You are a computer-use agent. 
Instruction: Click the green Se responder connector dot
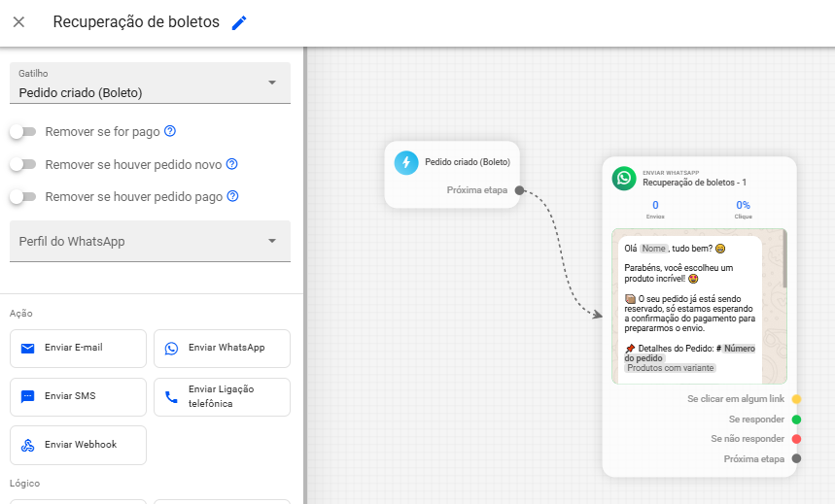pyautogui.click(x=796, y=420)
